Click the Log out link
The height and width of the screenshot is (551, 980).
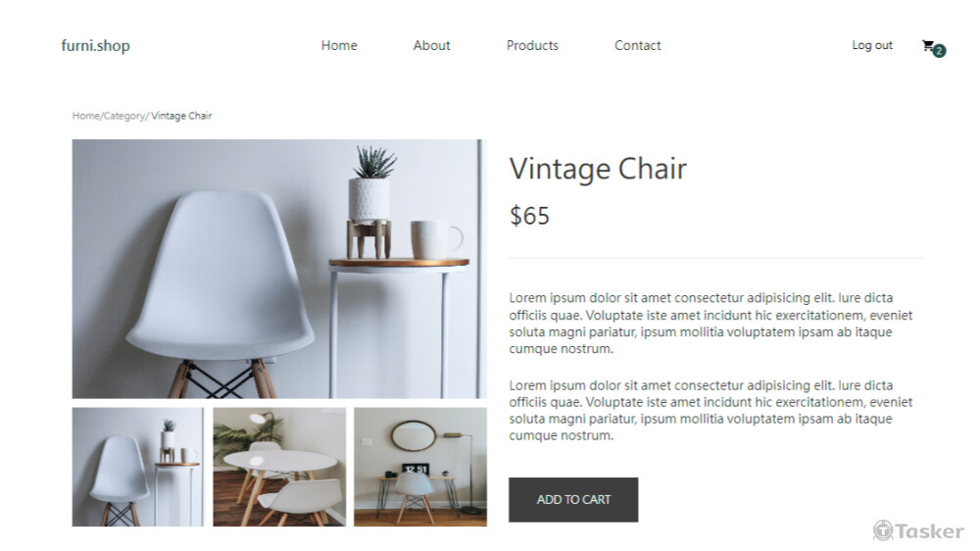point(872,46)
